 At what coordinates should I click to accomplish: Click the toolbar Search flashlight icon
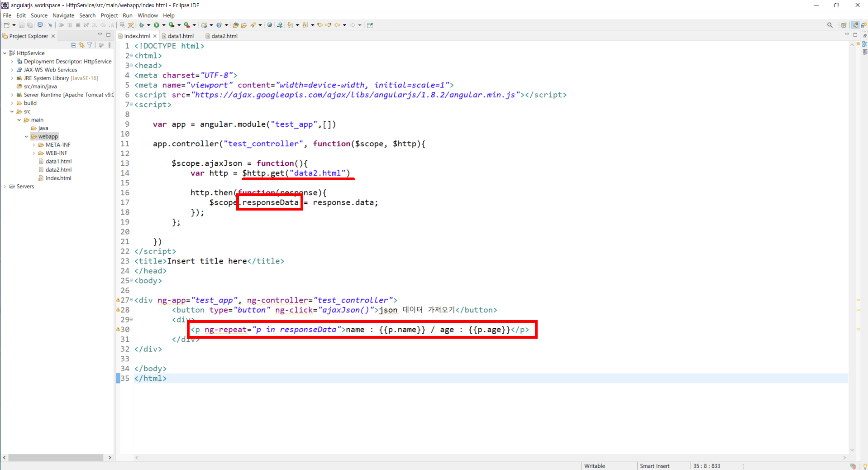coord(253,25)
